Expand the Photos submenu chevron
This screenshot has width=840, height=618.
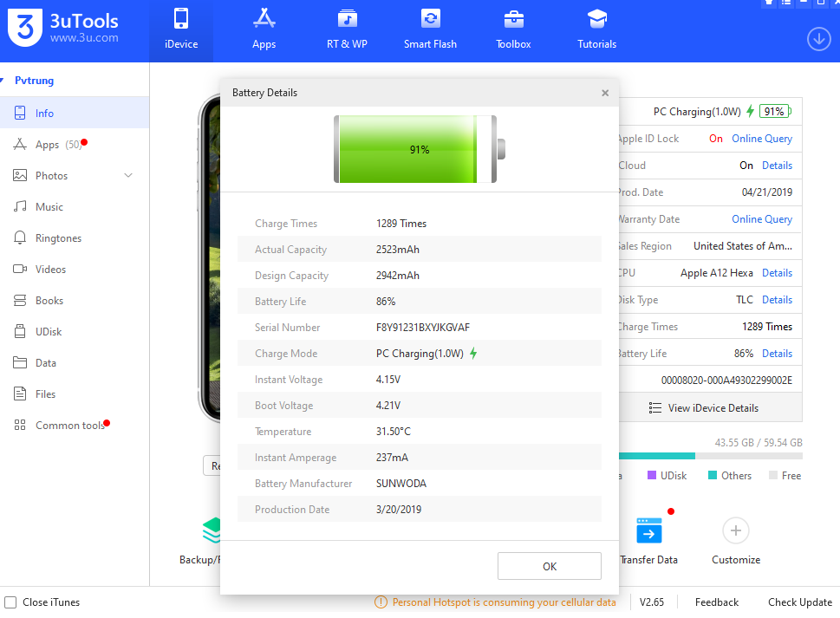[x=128, y=176]
